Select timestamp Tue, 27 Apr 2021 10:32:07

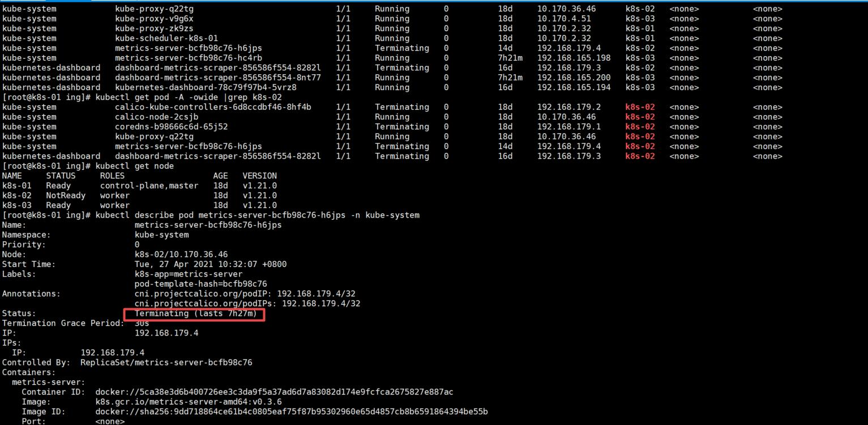click(x=196, y=264)
